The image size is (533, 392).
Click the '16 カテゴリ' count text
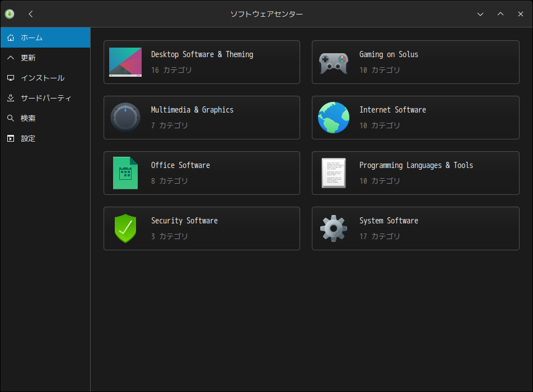172,70
